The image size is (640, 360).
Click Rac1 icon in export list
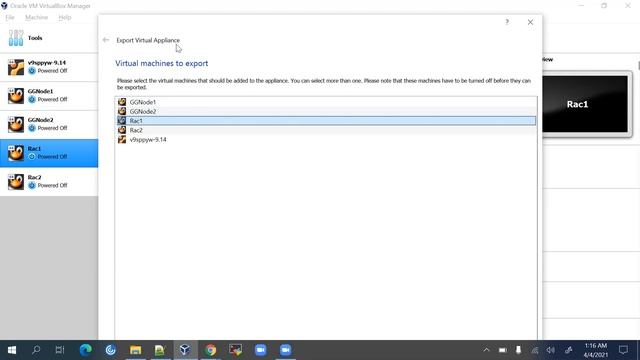pos(122,120)
